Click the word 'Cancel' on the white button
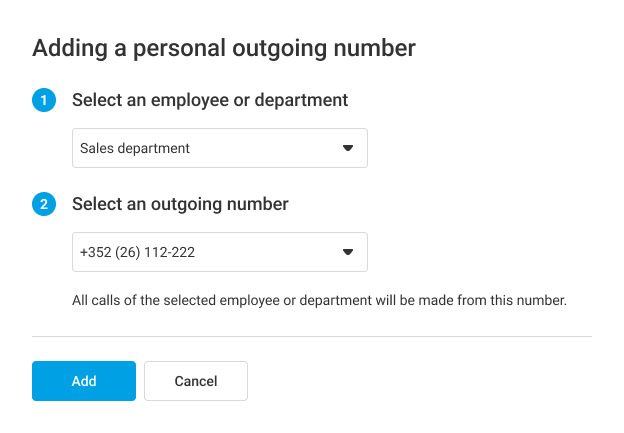This screenshot has height=433, width=624. pos(196,381)
